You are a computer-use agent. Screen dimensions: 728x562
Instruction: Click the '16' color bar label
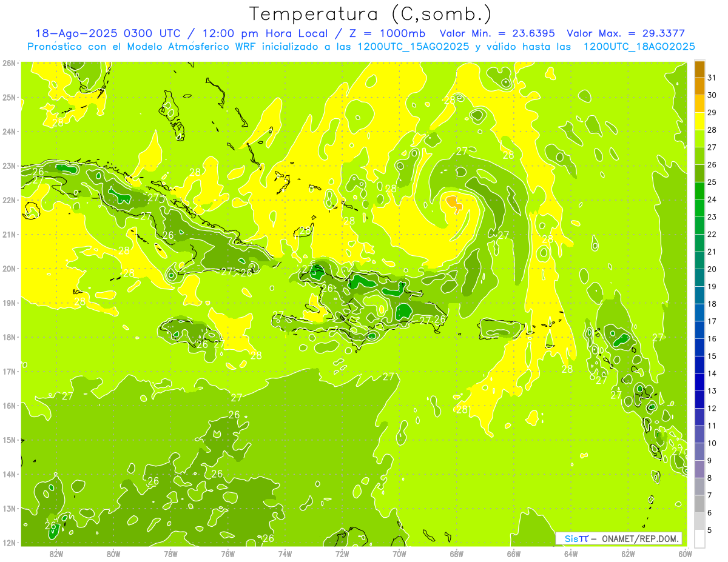[712, 338]
